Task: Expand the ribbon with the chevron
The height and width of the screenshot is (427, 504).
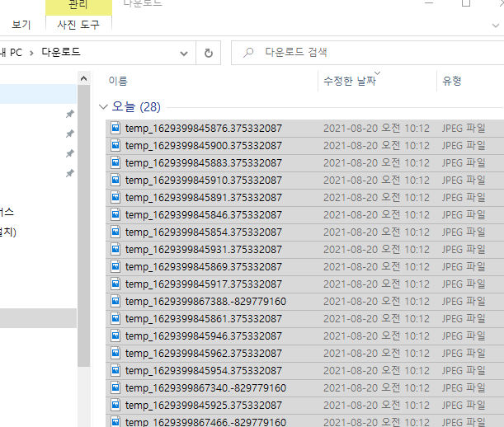Action: pos(496,26)
